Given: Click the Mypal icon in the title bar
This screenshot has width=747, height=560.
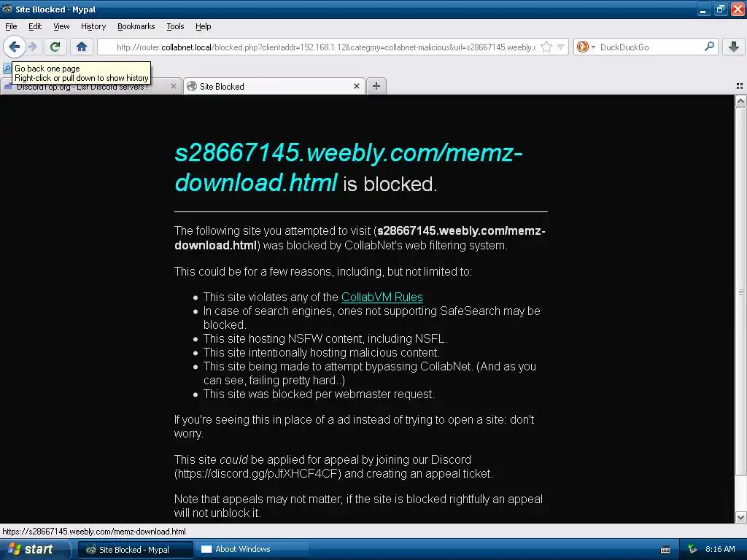Looking at the screenshot, I should (x=7, y=9).
